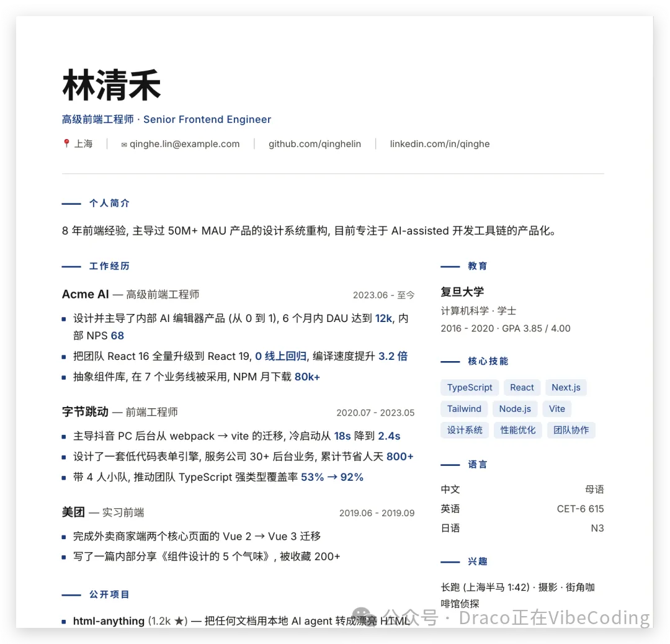Image resolution: width=670 pixels, height=644 pixels.
Task: Click the 长跑 (上海半马 1:42) interest text
Action: click(x=485, y=587)
